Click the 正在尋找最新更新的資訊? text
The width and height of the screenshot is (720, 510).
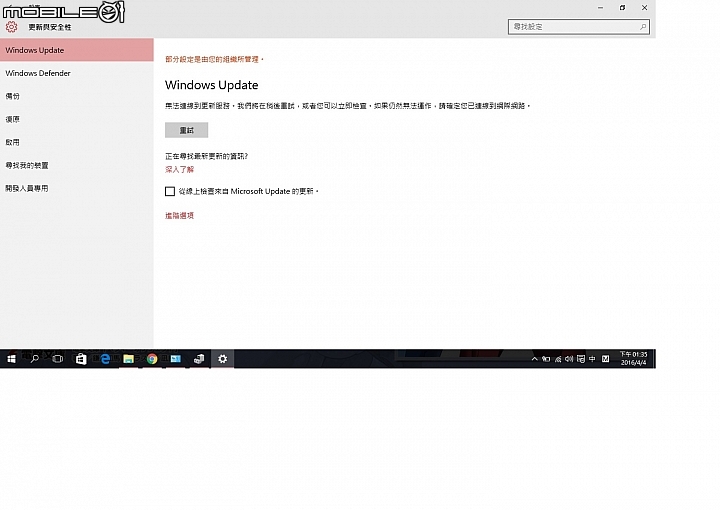pos(207,156)
